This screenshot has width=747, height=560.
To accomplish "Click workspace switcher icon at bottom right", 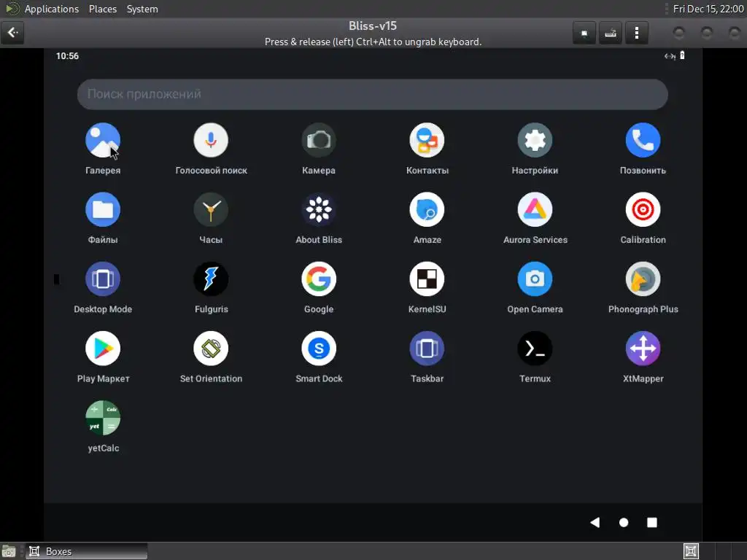I will [x=691, y=551].
